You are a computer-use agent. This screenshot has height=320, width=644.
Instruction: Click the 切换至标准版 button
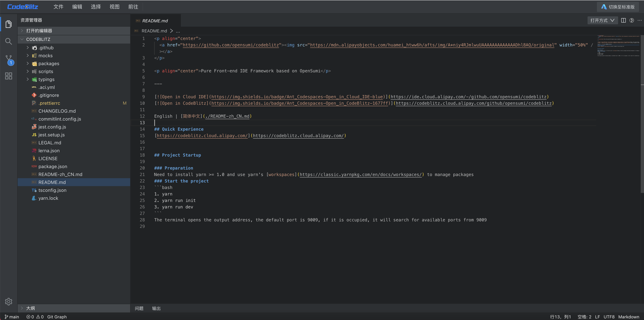(x=618, y=7)
